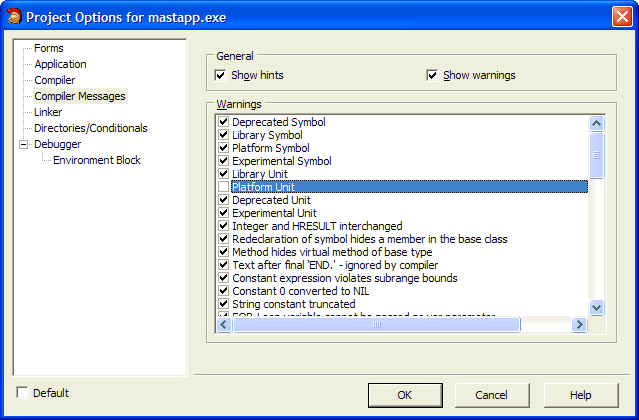Uncheck the Deprecated Symbol warning

pyautogui.click(x=224, y=122)
